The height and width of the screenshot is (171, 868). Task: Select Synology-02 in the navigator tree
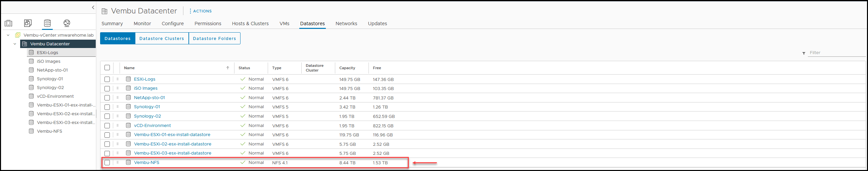pyautogui.click(x=50, y=88)
